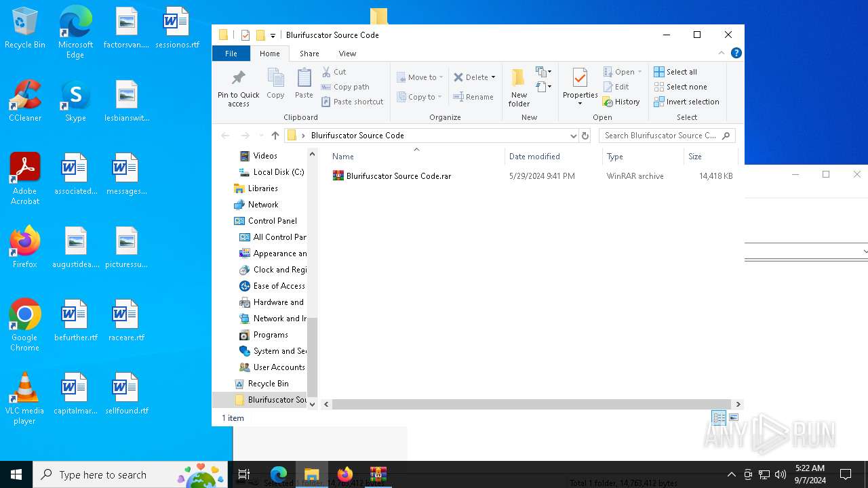Open Microsoft Edge from the taskbar
Screen dimensions: 868x488
[x=279, y=474]
